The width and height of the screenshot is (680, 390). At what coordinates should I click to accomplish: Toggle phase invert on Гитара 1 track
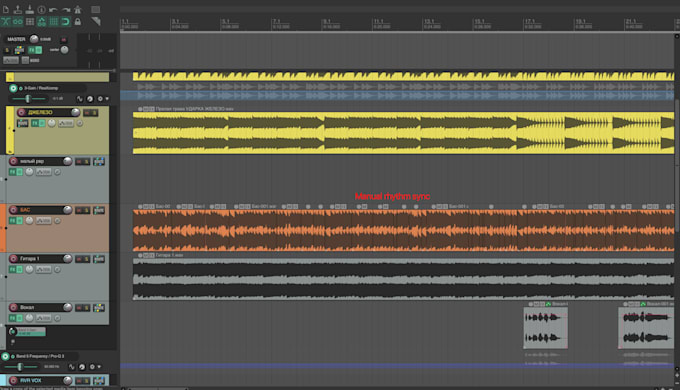pos(57,269)
